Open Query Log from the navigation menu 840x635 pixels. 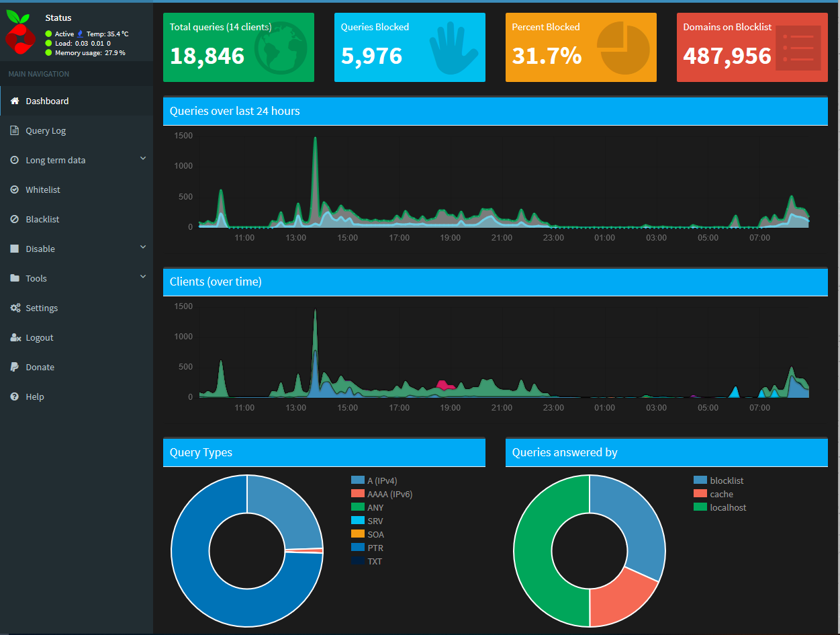click(47, 130)
